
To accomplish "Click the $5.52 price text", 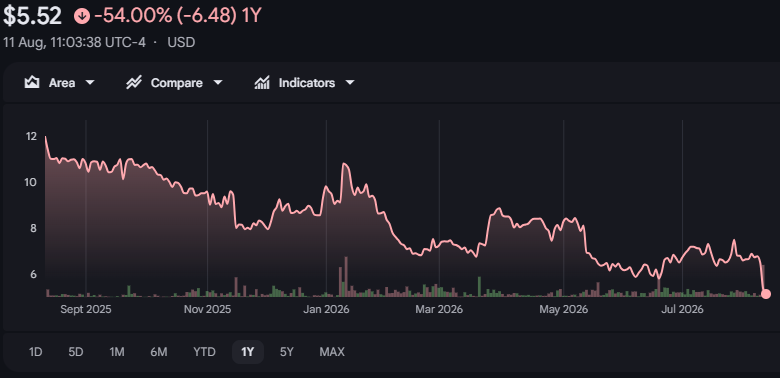I will click(33, 16).
